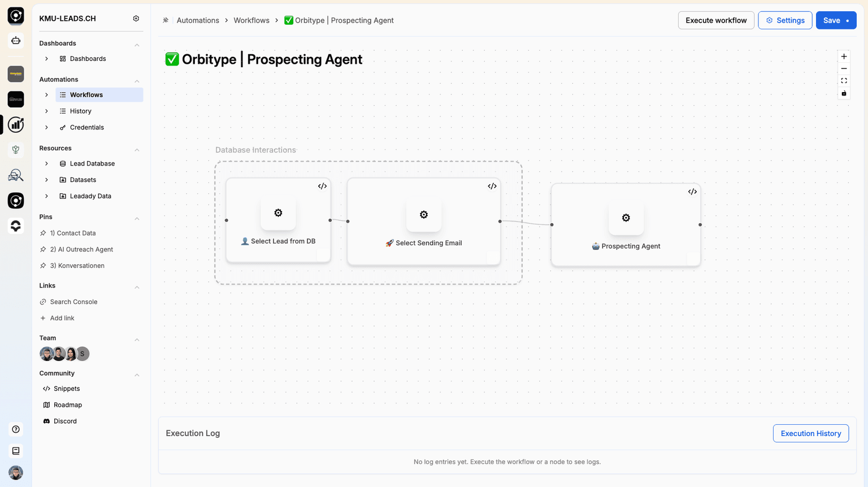This screenshot has height=487, width=868.
Task: Click the gear icon in Select Sending Email node
Action: point(424,215)
